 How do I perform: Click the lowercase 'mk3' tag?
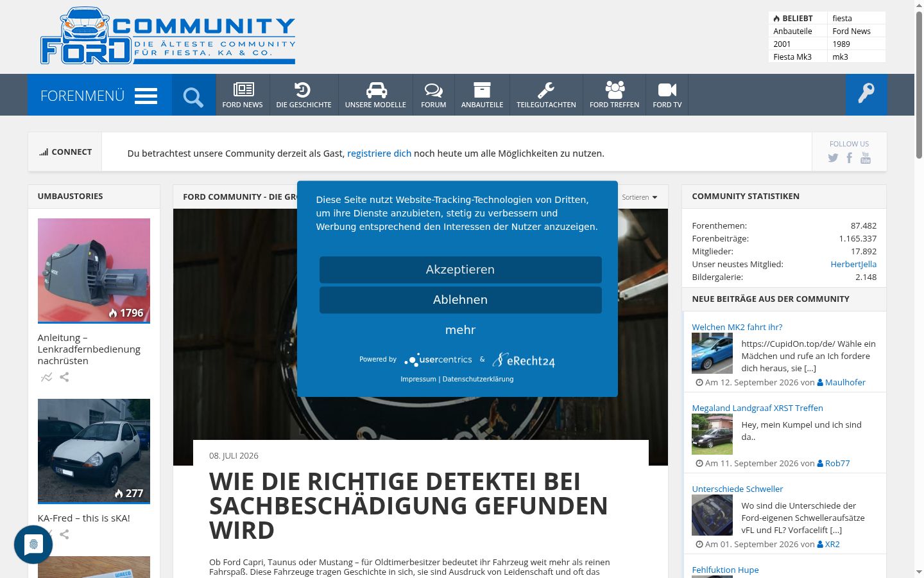(841, 57)
